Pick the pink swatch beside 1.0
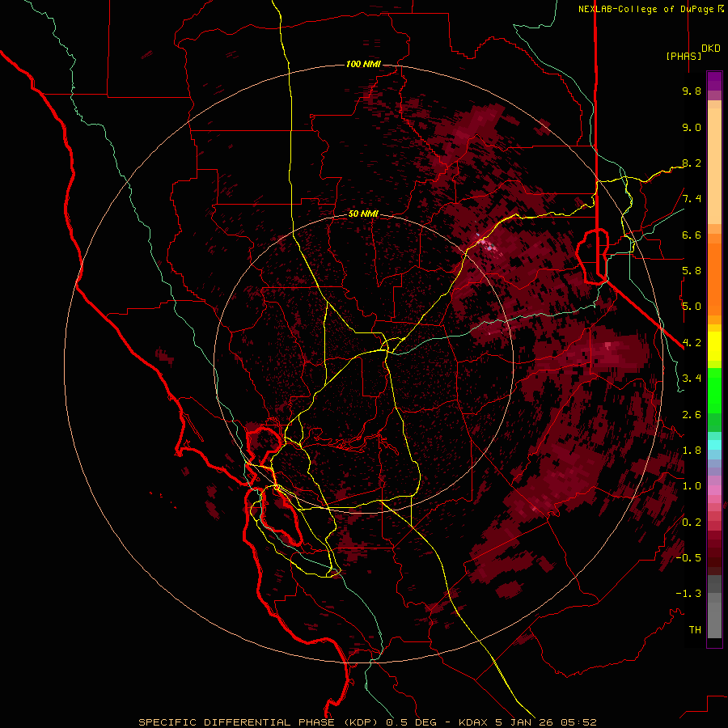 coord(714,490)
